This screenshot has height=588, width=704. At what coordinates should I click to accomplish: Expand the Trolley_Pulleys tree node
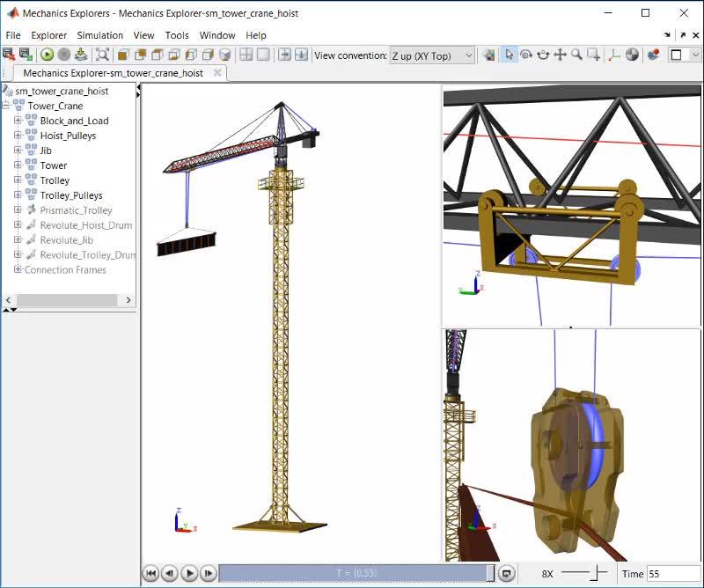click(x=18, y=195)
